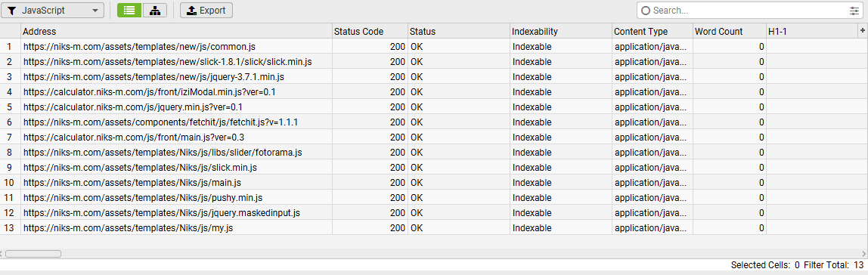Viewport: 868px width, 275px height.
Task: Select the jquery.maskedinput.js address cell
Action: [x=176, y=212]
